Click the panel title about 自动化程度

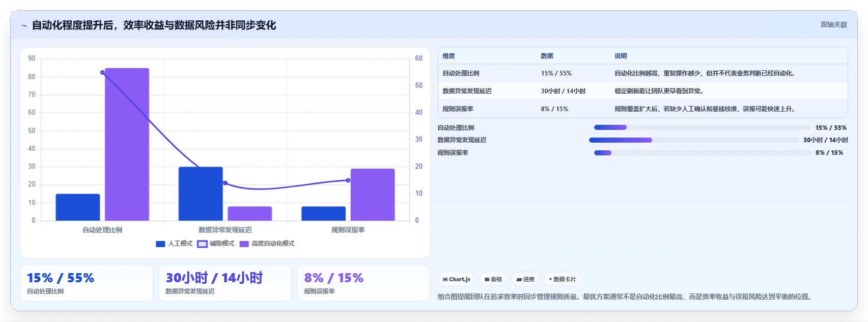(154, 25)
